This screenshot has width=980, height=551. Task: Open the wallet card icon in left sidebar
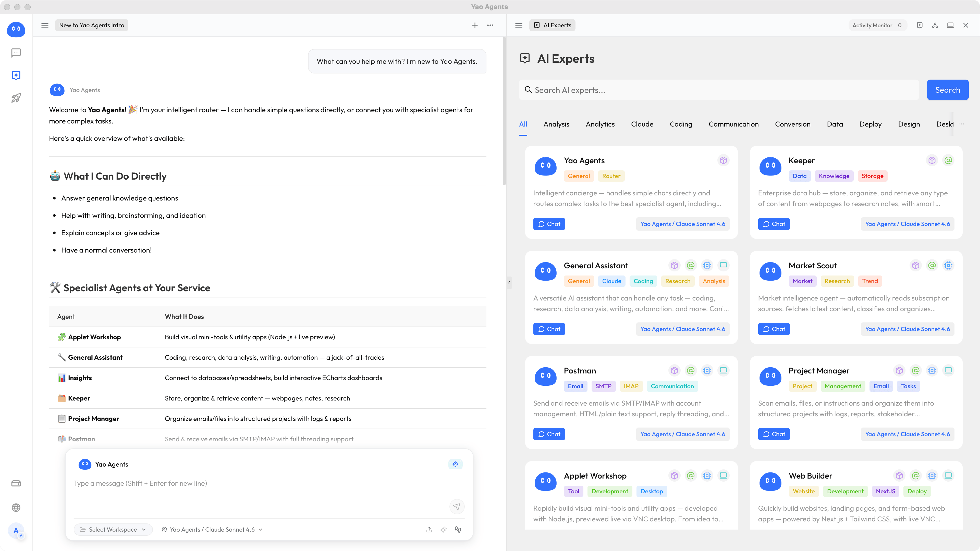point(16,483)
